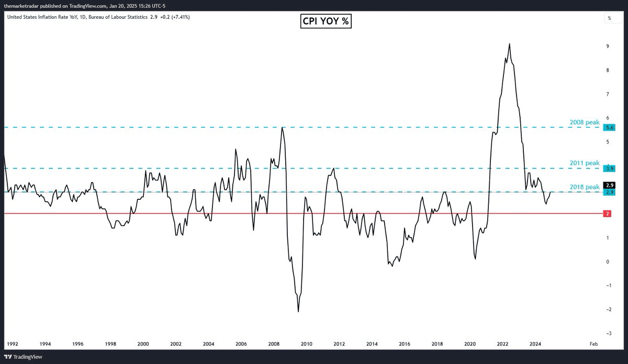Click the 9 value on price axis
The height and width of the screenshot is (364, 628).
tap(607, 47)
